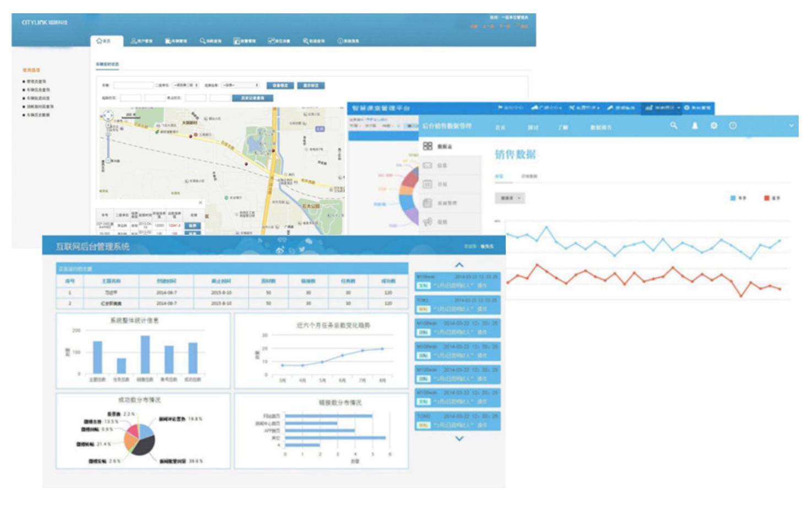Click the info circle icon in sales window header
The image size is (812, 509).
click(733, 126)
